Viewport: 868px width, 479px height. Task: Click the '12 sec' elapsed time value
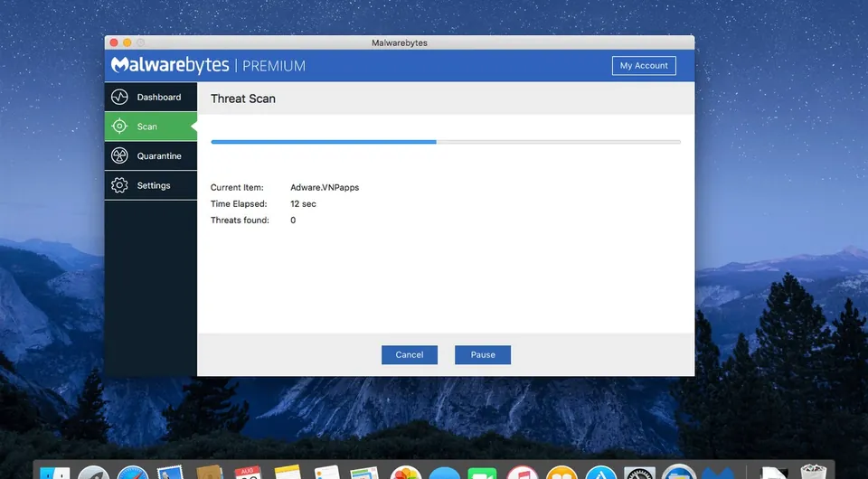click(x=304, y=204)
